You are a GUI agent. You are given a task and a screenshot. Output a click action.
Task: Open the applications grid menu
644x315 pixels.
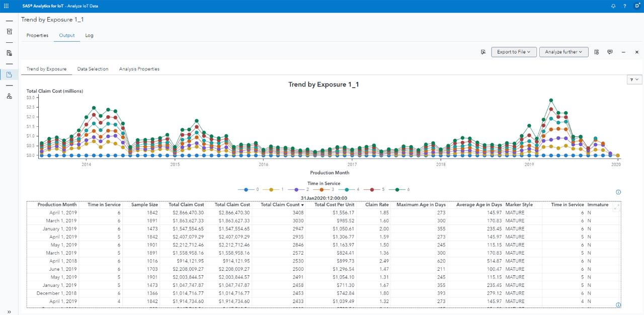click(6, 6)
